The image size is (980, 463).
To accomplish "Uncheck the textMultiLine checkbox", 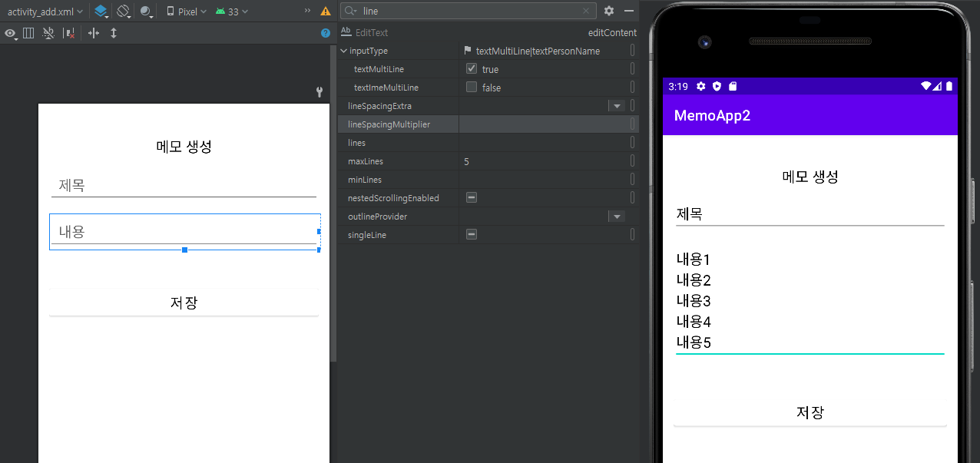I will pos(472,68).
